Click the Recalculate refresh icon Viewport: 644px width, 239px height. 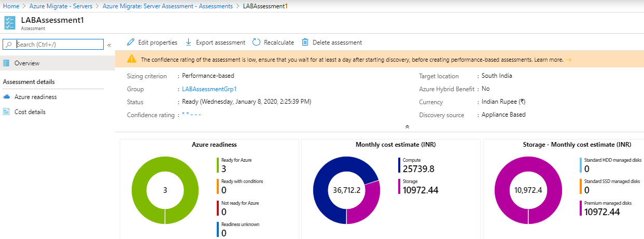[256, 43]
